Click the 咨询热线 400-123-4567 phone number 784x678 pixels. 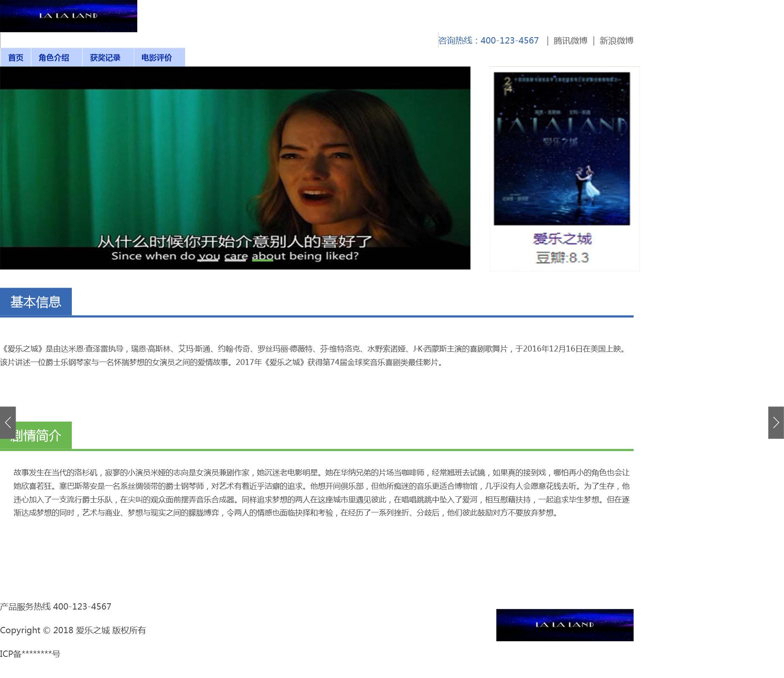(489, 41)
